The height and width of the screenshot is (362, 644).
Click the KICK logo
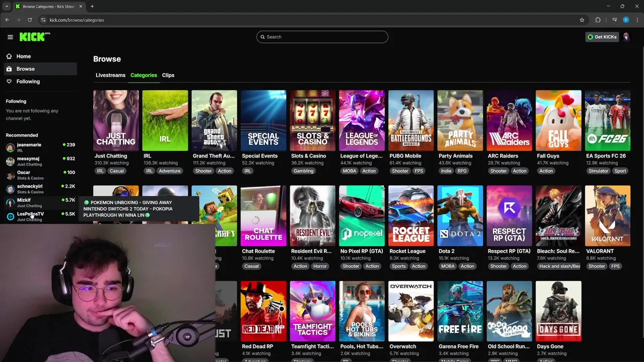(x=35, y=37)
